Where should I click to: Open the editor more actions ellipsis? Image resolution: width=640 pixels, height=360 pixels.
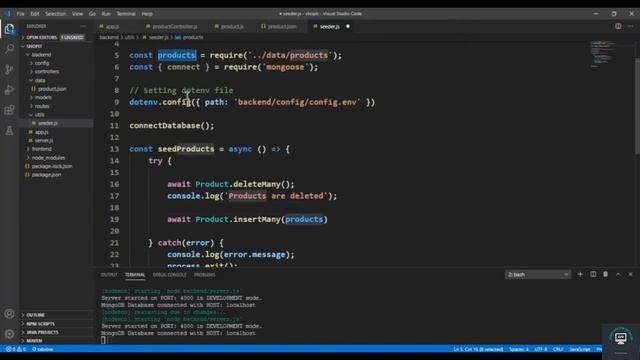(631, 26)
